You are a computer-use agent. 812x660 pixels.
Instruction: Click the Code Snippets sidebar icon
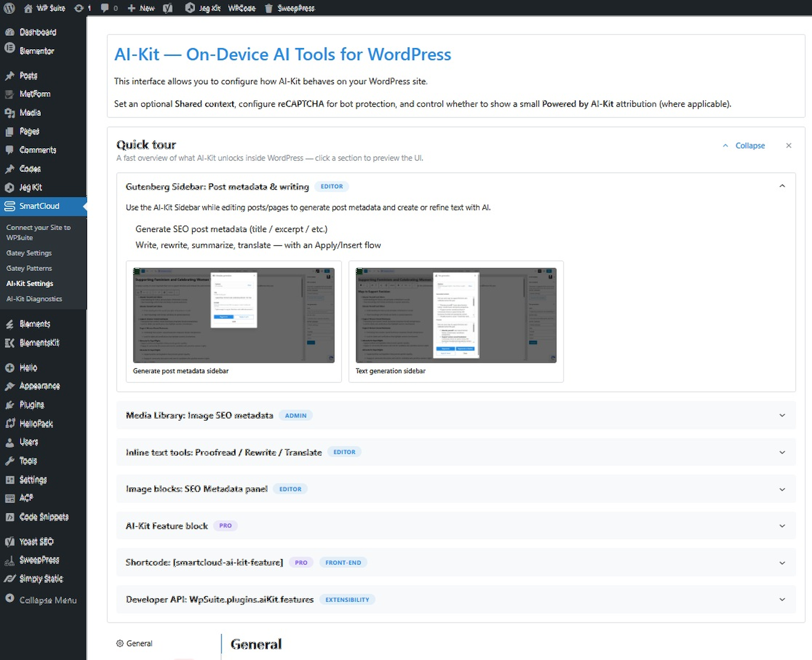(9, 517)
